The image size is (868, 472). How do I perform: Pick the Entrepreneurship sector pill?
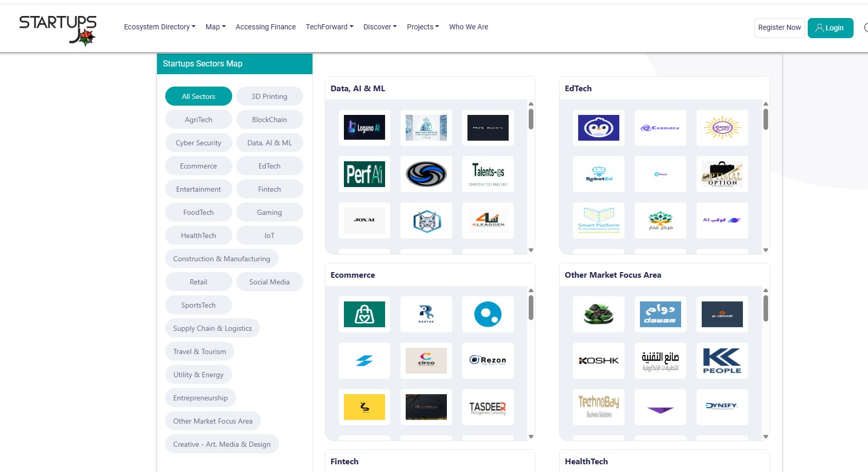tap(200, 398)
